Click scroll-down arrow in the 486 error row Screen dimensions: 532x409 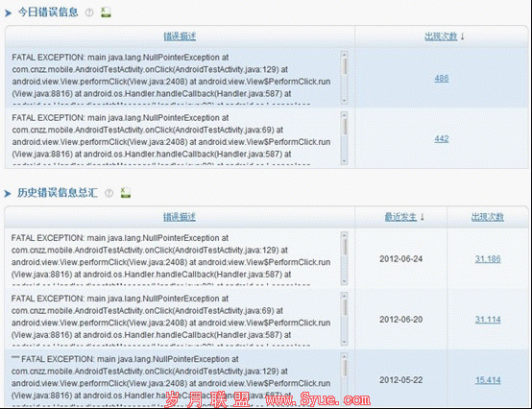[x=345, y=101]
